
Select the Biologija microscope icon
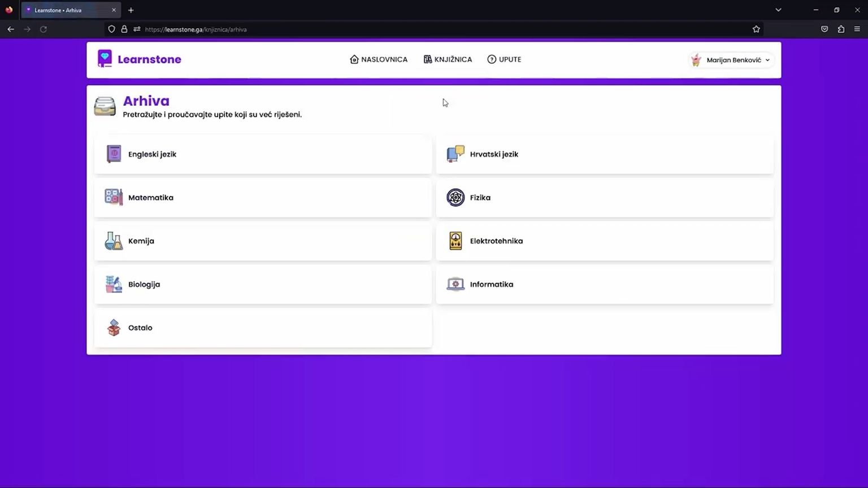pyautogui.click(x=114, y=284)
